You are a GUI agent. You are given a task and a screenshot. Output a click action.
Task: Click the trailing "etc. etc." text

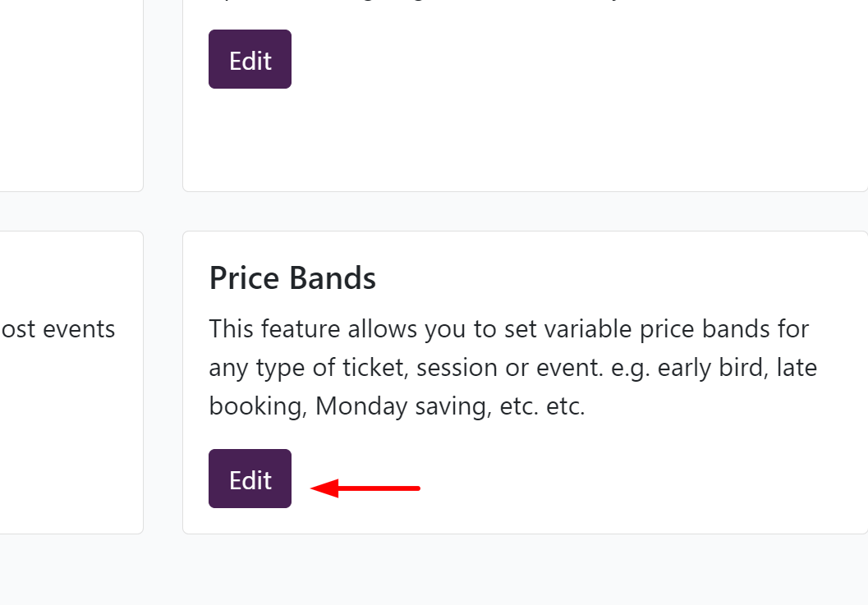pyautogui.click(x=542, y=406)
